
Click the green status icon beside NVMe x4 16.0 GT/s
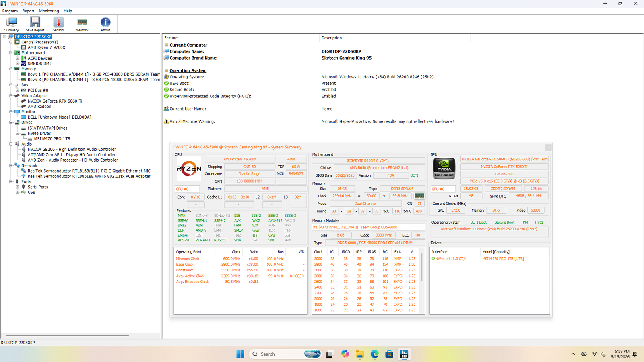[433, 259]
